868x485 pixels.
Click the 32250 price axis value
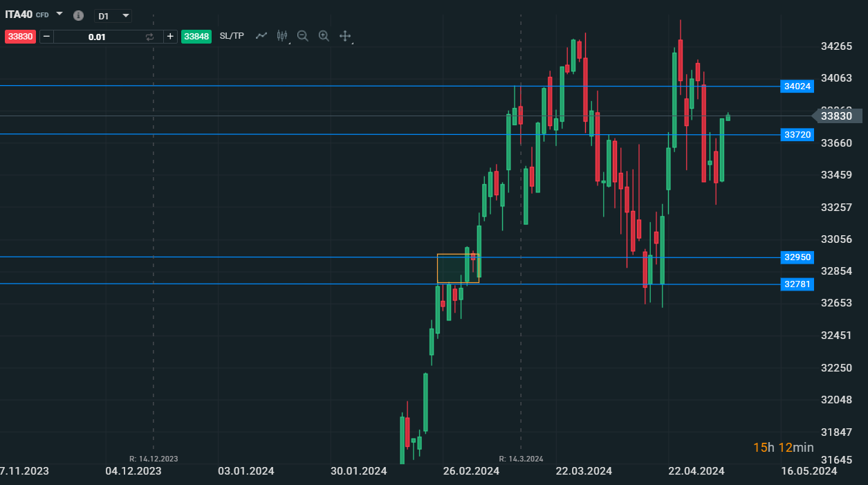(x=836, y=367)
